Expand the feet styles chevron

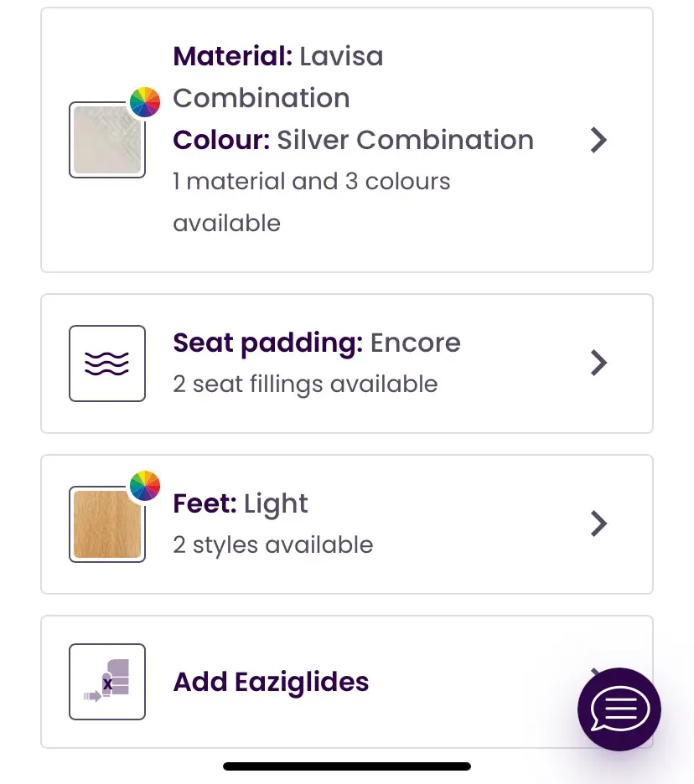(598, 524)
